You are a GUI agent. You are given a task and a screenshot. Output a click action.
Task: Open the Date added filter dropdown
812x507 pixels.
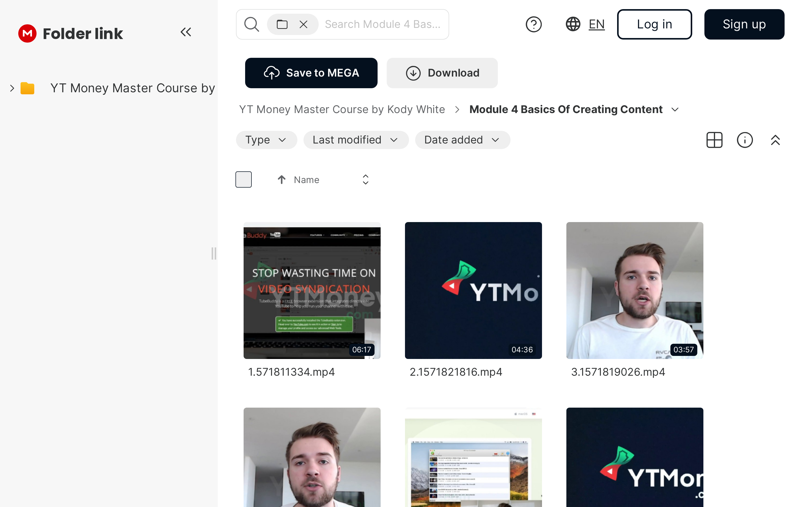click(x=462, y=140)
